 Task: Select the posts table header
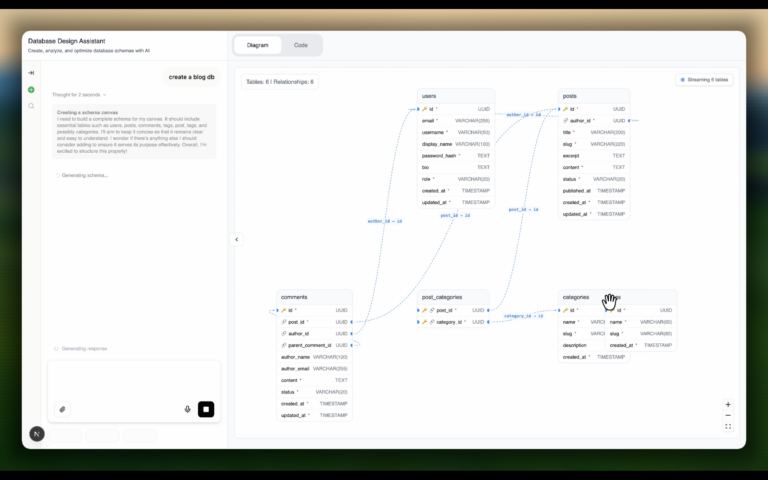click(594, 96)
